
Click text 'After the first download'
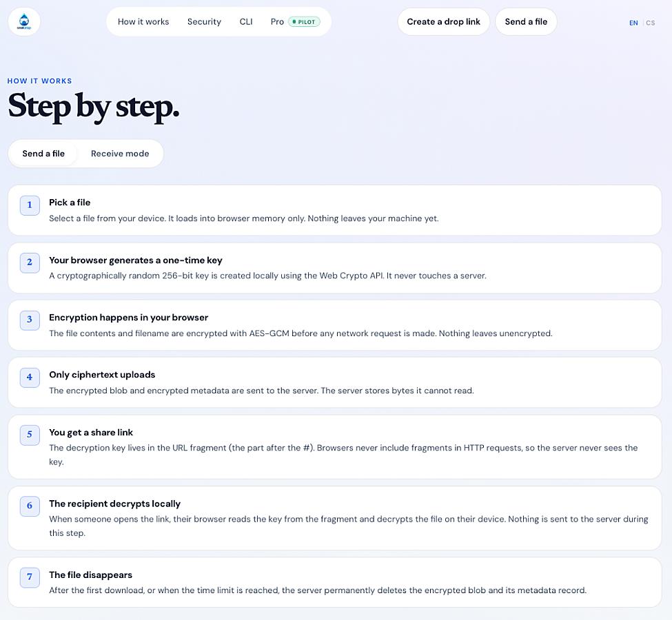pyautogui.click(x=96, y=590)
